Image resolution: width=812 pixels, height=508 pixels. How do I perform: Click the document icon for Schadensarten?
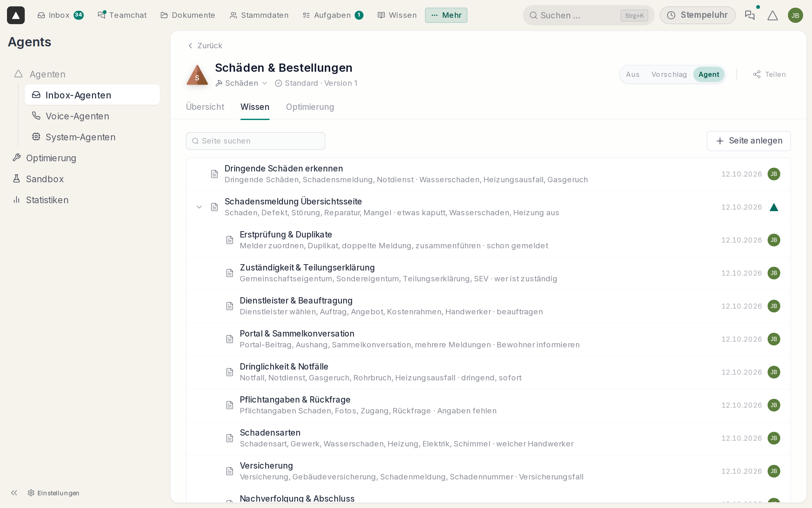coord(230,438)
